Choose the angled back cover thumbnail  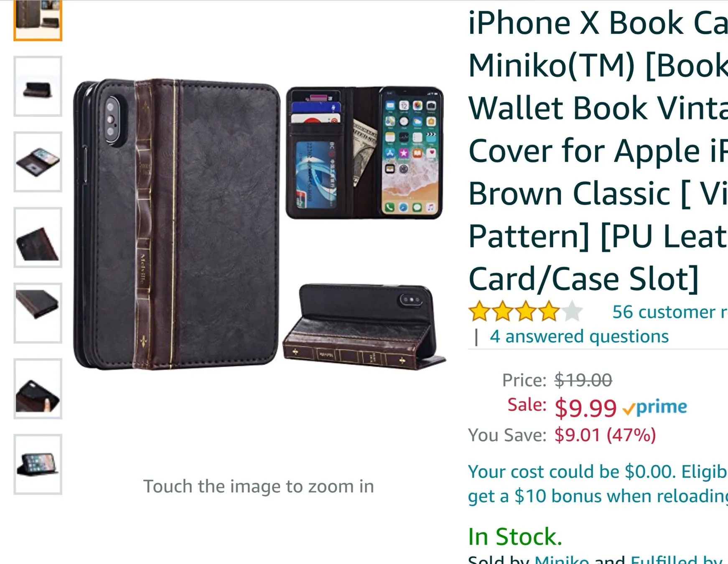[x=38, y=237]
